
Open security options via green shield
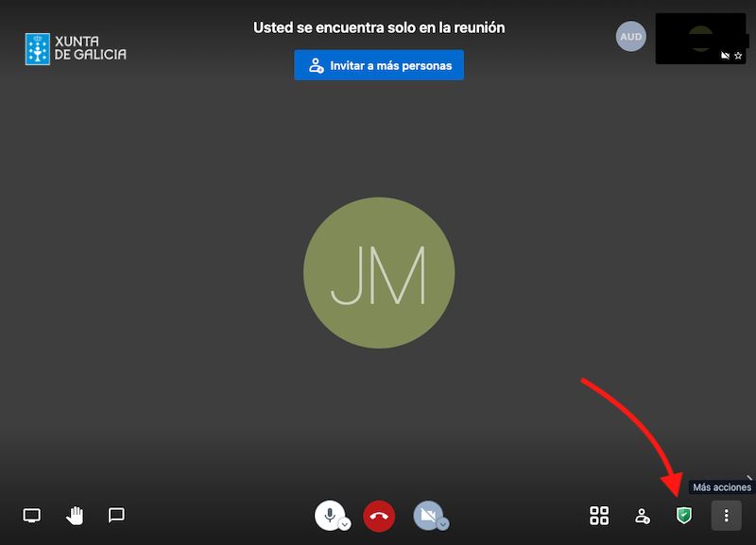point(682,515)
